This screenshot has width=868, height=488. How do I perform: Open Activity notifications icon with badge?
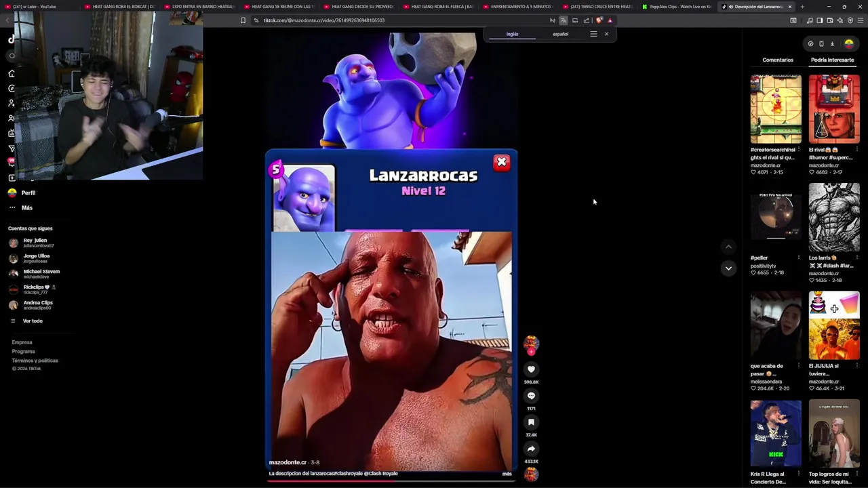(x=12, y=163)
